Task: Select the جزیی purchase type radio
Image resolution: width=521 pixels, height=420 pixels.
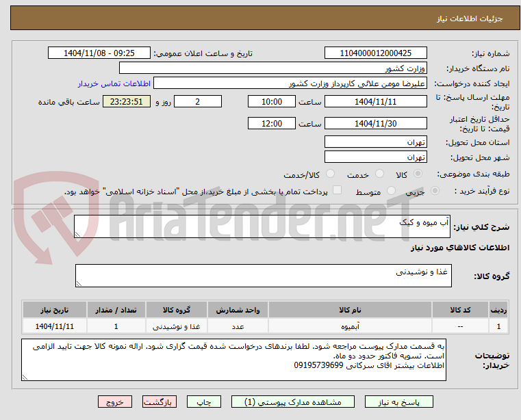Action: tap(435, 191)
